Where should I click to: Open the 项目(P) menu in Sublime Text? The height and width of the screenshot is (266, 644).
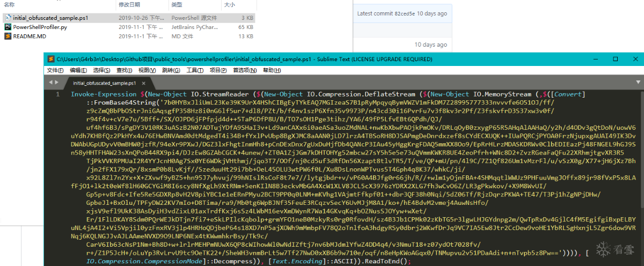(x=218, y=70)
